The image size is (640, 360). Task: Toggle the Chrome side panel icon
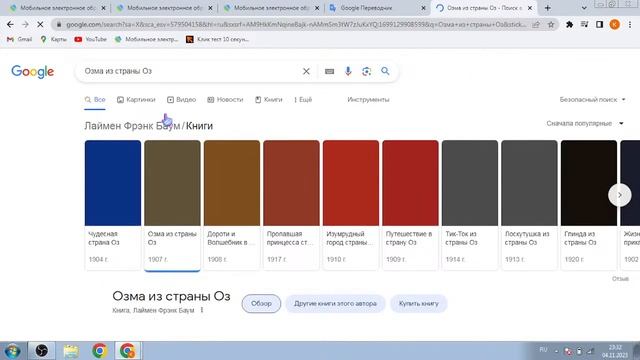599,24
